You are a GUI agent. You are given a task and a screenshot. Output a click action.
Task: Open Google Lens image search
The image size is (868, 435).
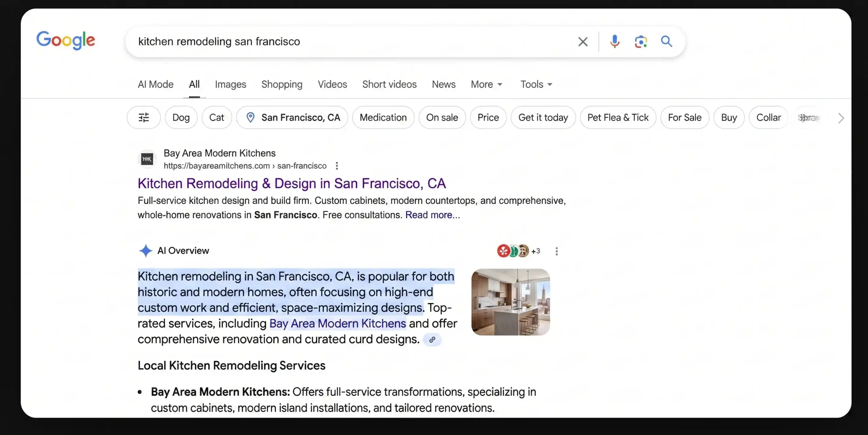click(x=640, y=42)
